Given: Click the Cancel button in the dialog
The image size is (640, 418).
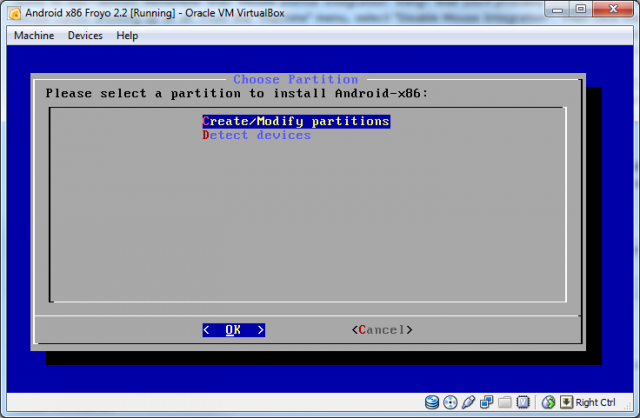Looking at the screenshot, I should point(382,330).
